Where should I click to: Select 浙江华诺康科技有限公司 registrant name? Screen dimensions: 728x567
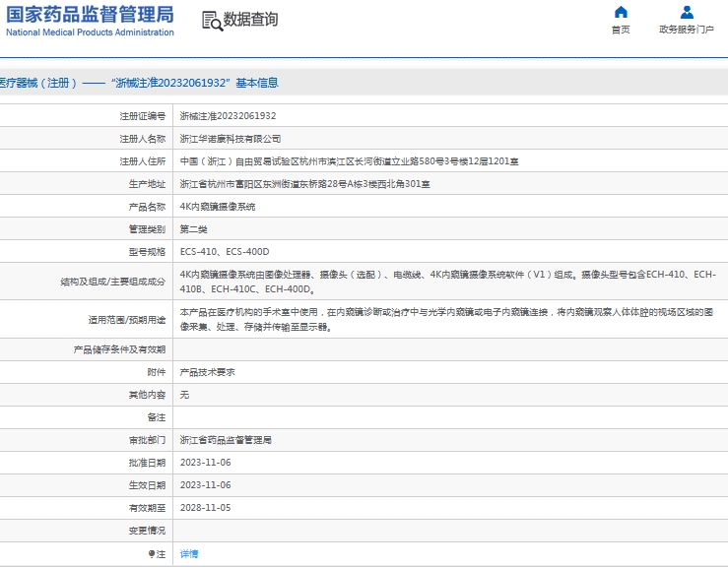tap(231, 139)
